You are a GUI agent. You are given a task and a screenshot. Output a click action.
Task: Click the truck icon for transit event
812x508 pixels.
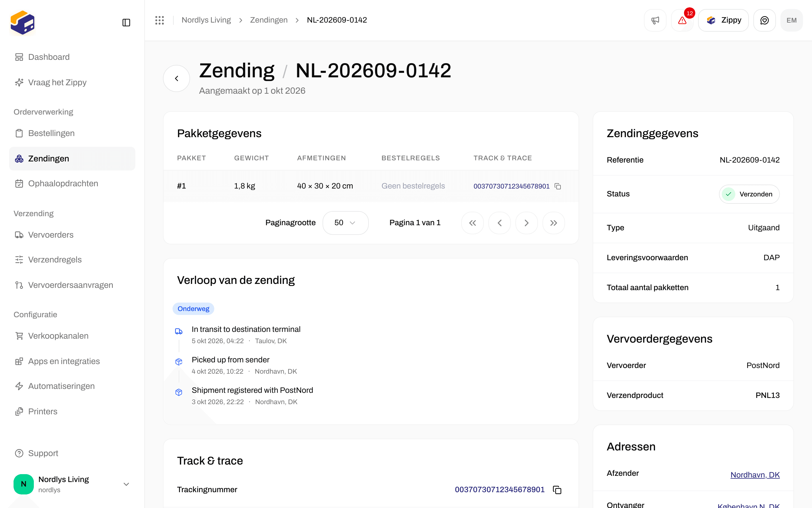tap(179, 331)
